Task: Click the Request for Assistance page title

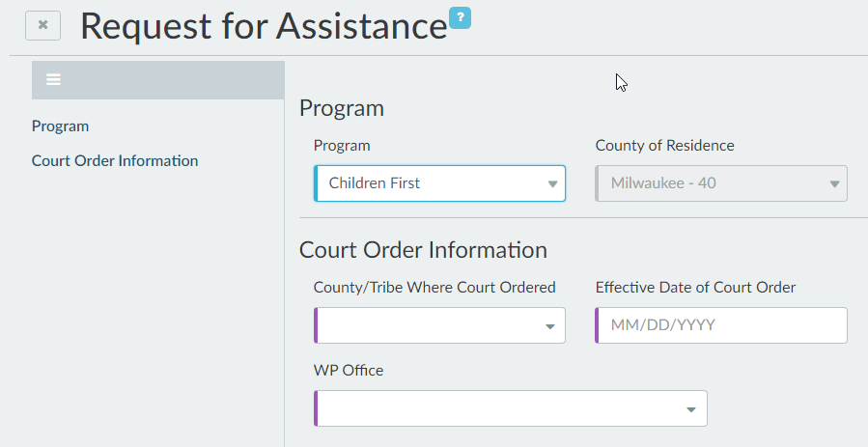Action: click(x=264, y=27)
